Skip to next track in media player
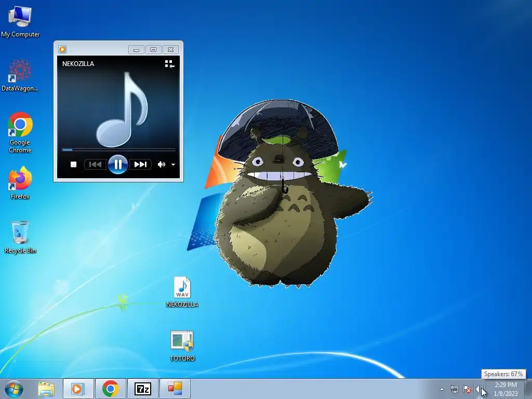 (140, 165)
